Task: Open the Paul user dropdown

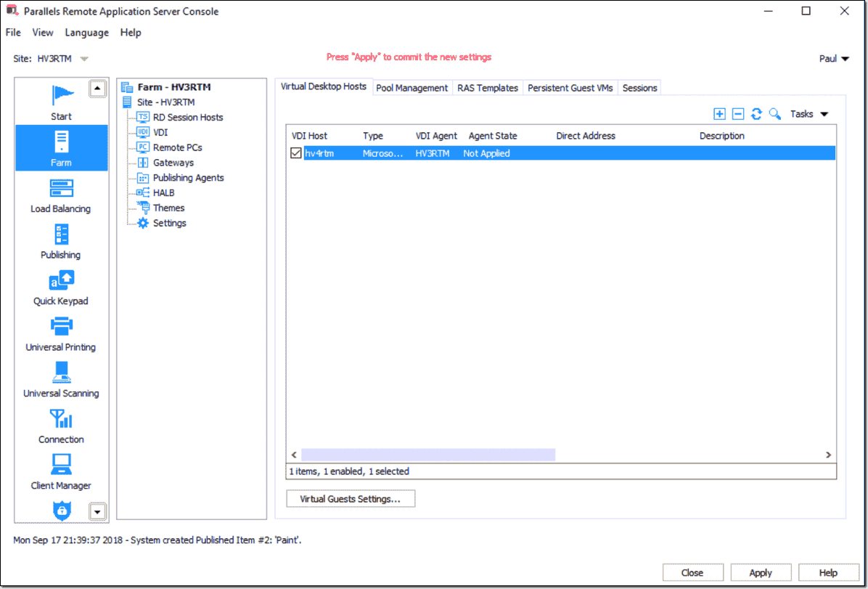Action: 834,58
